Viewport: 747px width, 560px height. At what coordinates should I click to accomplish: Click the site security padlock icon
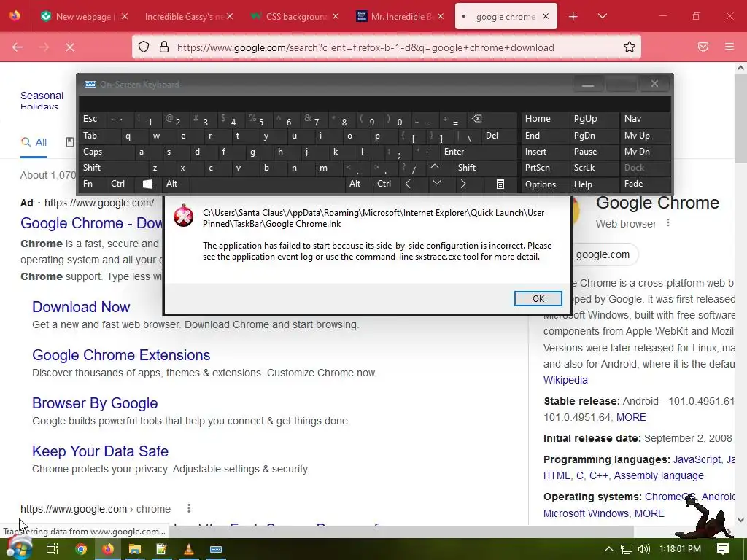tap(164, 47)
